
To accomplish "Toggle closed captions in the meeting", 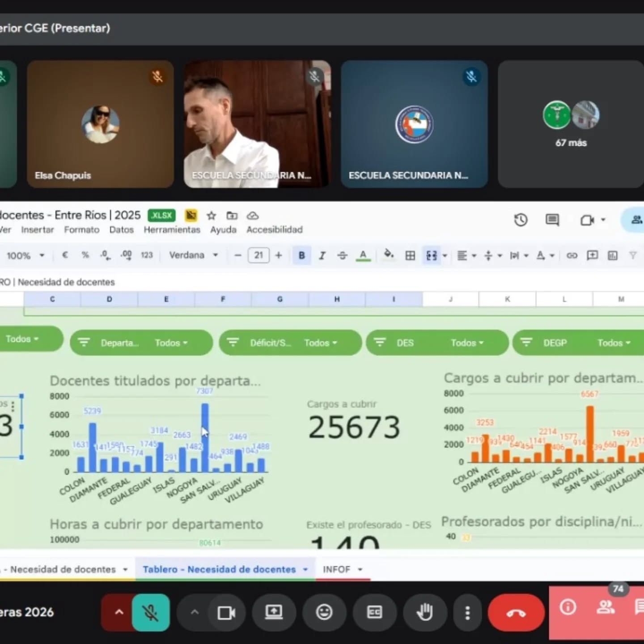I will tap(374, 612).
